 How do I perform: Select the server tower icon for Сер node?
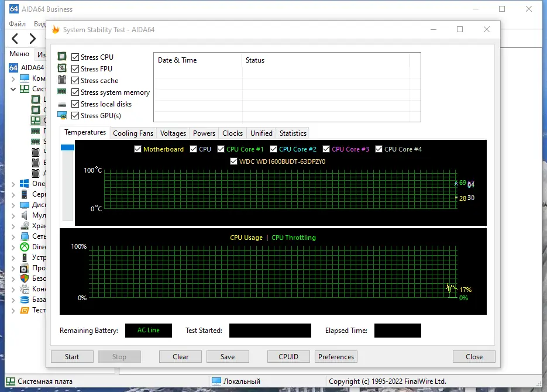[x=25, y=194]
